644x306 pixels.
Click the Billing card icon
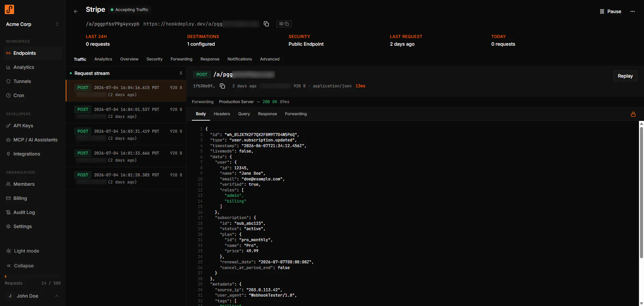[8, 198]
